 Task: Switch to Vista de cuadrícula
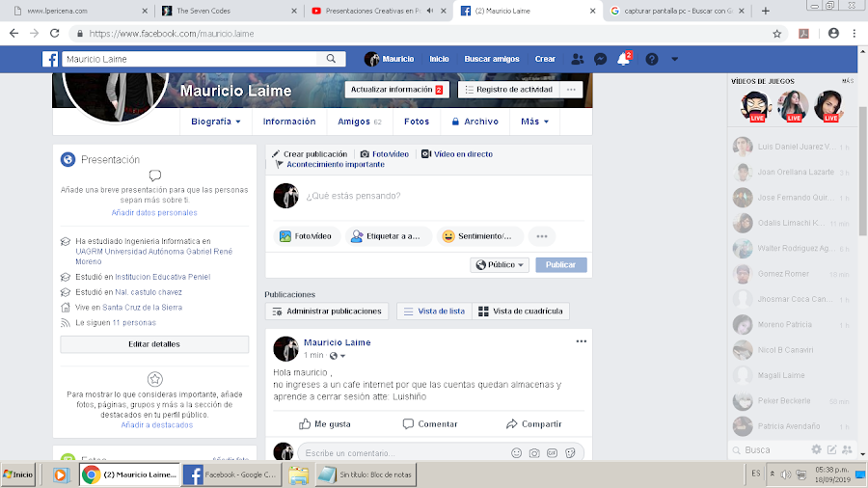click(x=521, y=312)
